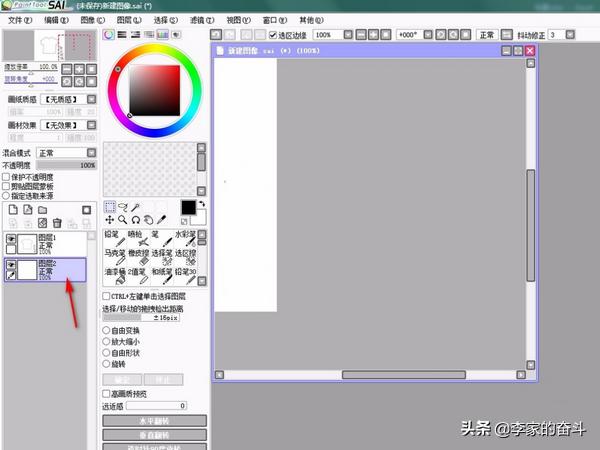The image size is (600, 450).
Task: Select the eyedropper tool
Action: (x=161, y=220)
